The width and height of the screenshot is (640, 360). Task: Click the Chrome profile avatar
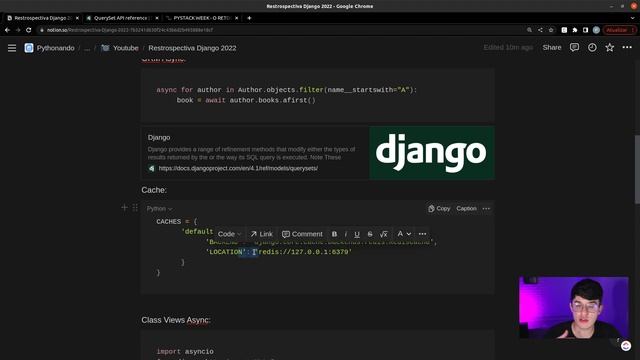pyautogui.click(x=596, y=30)
